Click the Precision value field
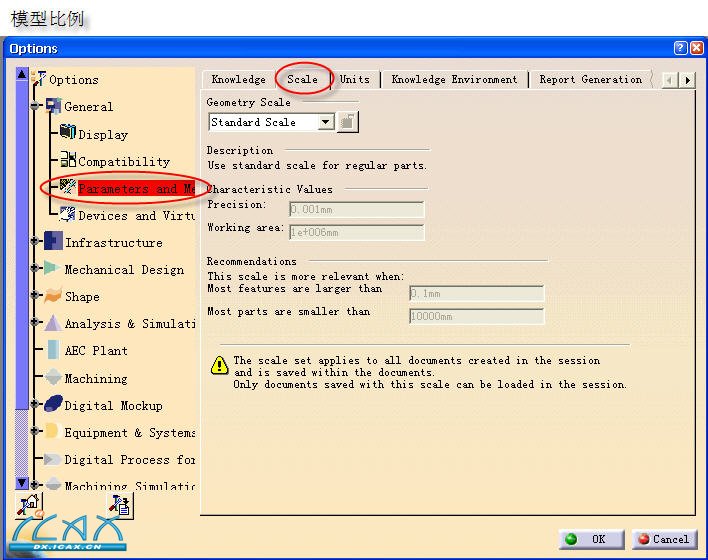The height and width of the screenshot is (560, 708). coord(357,210)
